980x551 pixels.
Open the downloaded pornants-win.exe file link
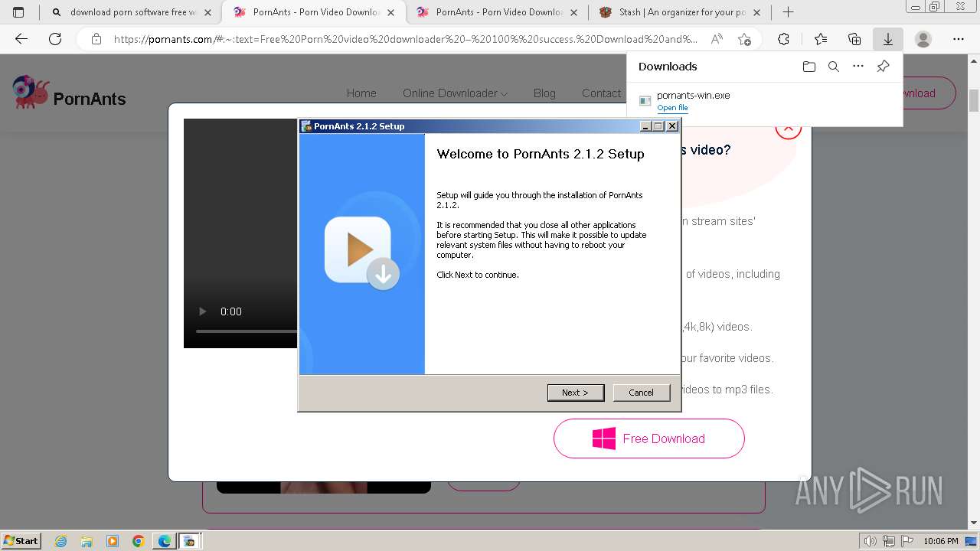click(x=672, y=108)
